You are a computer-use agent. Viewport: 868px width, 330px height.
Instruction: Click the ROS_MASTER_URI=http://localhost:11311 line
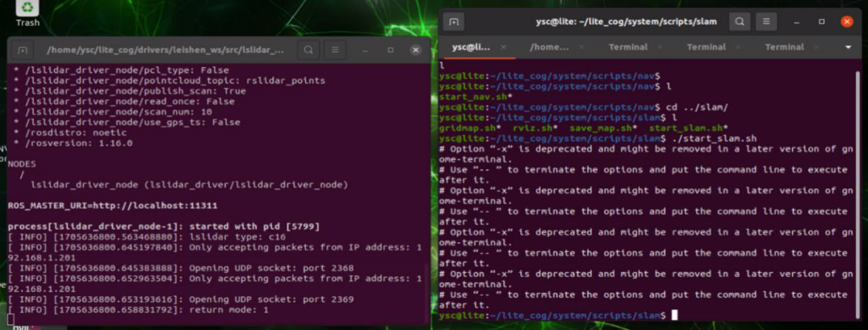pos(113,205)
